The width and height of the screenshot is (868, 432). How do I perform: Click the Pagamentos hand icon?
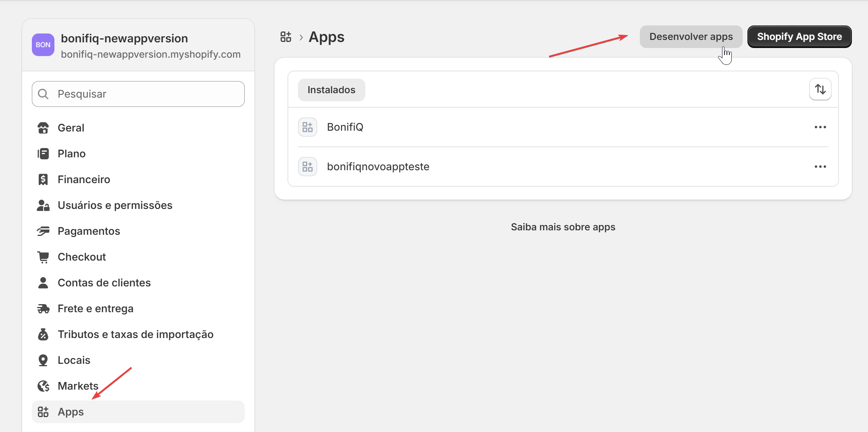coord(43,231)
